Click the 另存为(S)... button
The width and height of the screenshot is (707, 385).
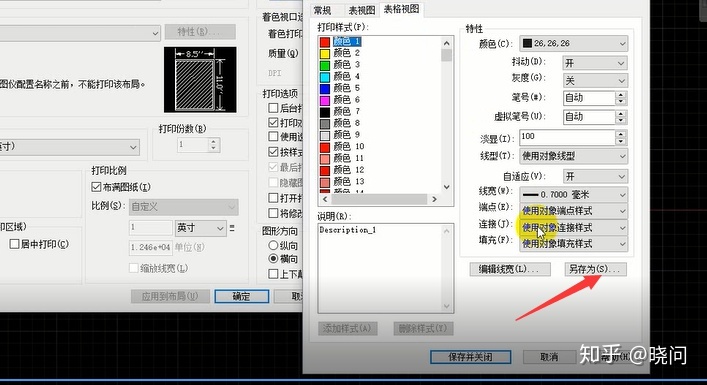(595, 269)
